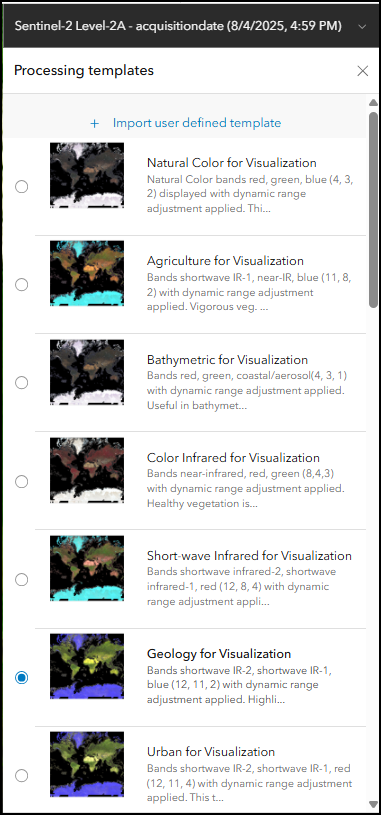Viewport: 381px width, 815px height.
Task: Click the plus icon beside Import template
Action: point(95,124)
